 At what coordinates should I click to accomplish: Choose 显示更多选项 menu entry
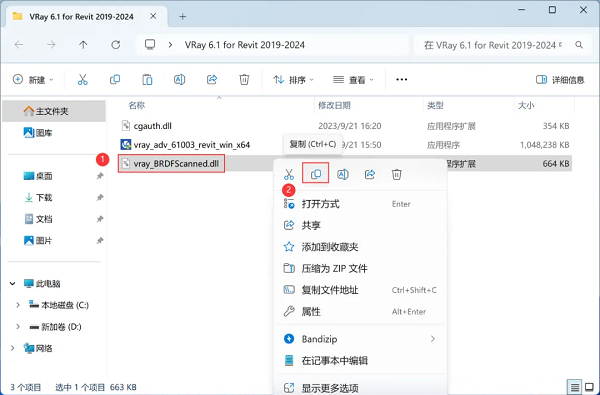coord(360,388)
